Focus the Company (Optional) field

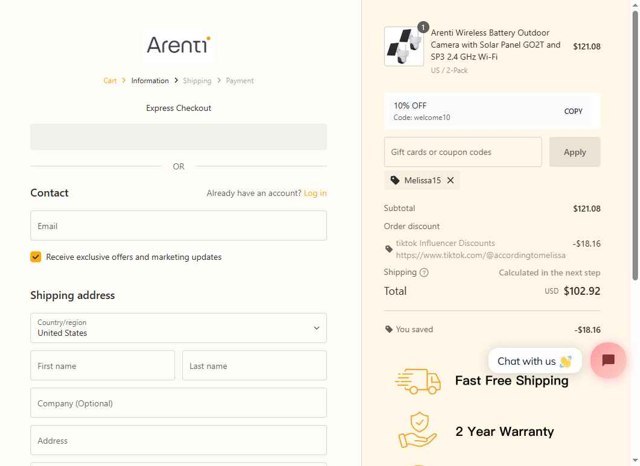click(178, 403)
